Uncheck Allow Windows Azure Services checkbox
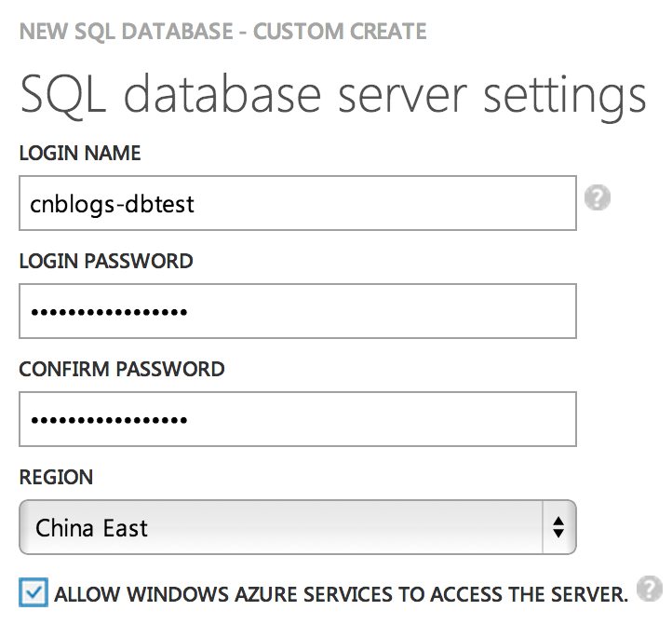This screenshot has width=672, height=624. tap(34, 592)
